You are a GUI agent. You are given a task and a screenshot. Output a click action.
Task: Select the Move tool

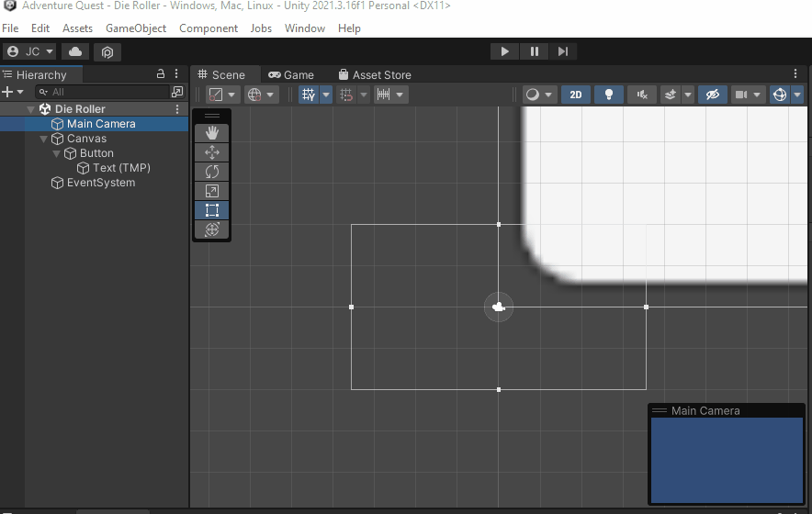click(x=211, y=152)
